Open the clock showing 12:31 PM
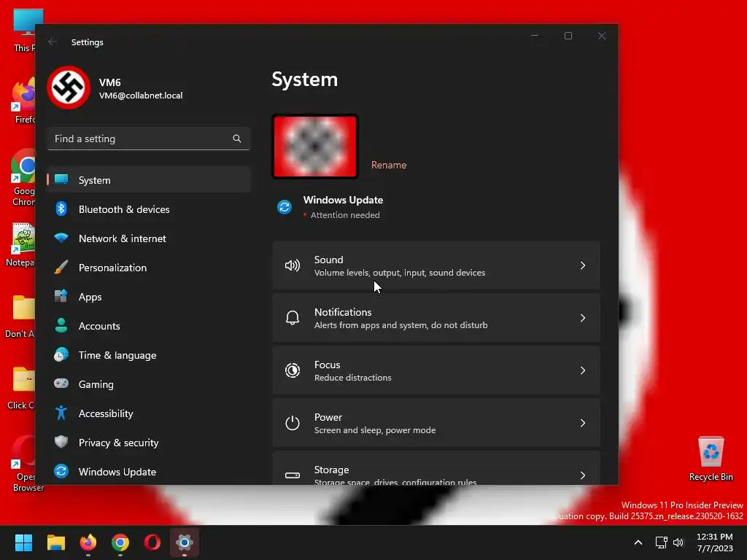The height and width of the screenshot is (560, 747). click(715, 542)
